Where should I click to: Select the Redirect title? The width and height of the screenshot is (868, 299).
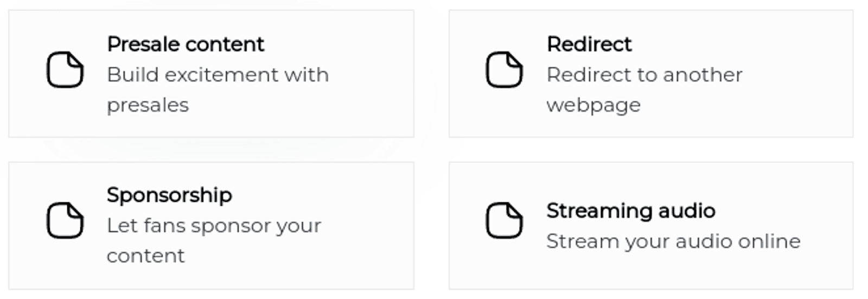click(x=589, y=44)
